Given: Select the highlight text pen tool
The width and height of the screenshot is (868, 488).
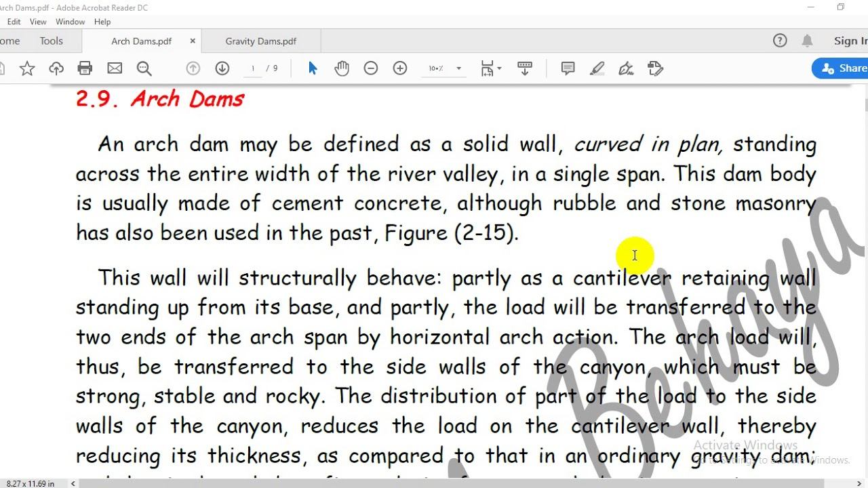Looking at the screenshot, I should (x=597, y=68).
